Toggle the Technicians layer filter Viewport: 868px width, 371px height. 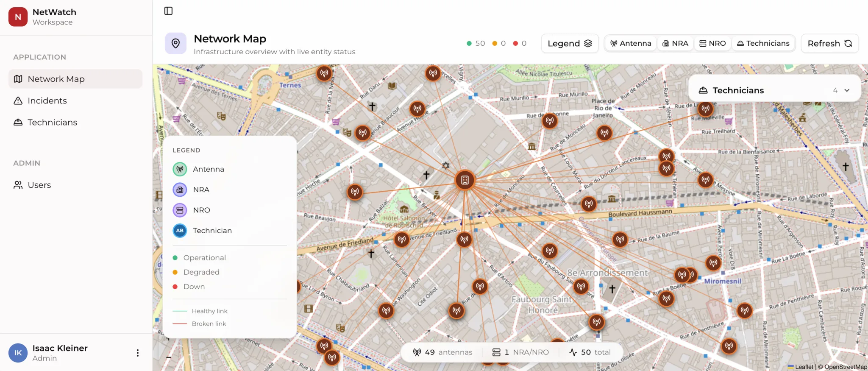763,43
